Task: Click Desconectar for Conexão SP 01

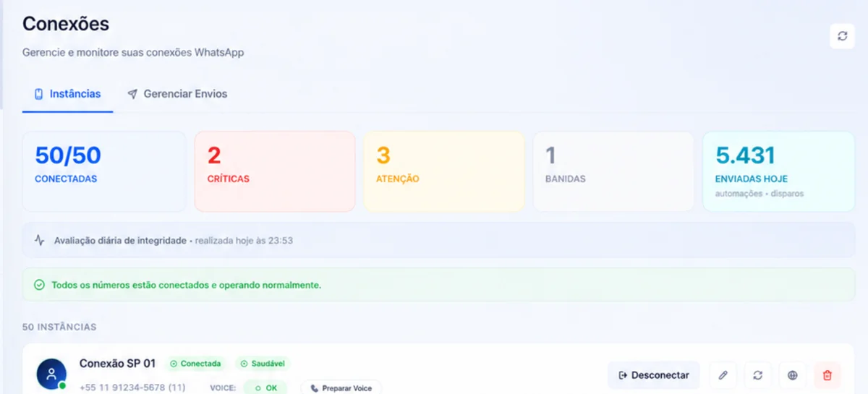Action: tap(654, 375)
